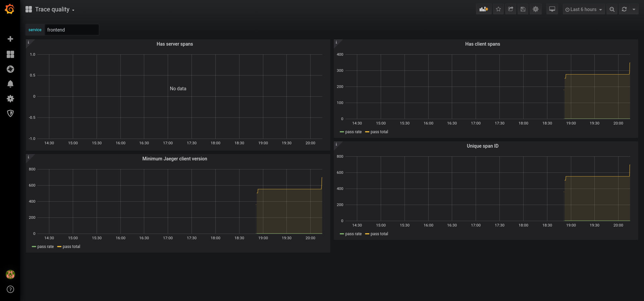
Task: Show info for Has client spans panel
Action: [x=336, y=42]
